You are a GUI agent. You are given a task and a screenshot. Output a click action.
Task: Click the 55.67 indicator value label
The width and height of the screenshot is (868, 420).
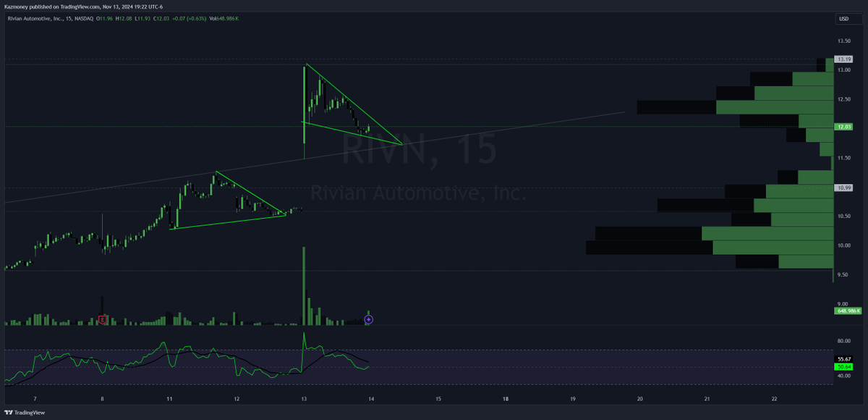pyautogui.click(x=843, y=359)
